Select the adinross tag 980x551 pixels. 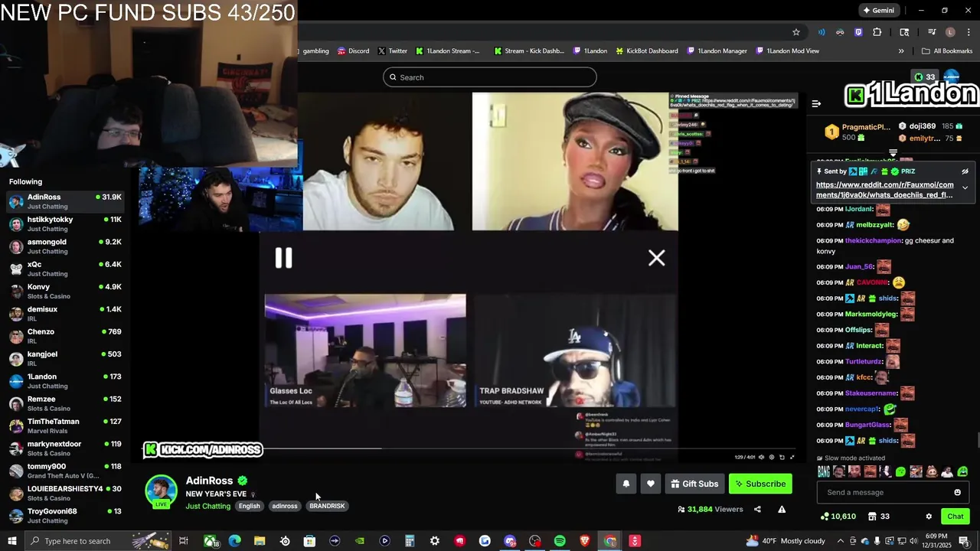pyautogui.click(x=285, y=506)
